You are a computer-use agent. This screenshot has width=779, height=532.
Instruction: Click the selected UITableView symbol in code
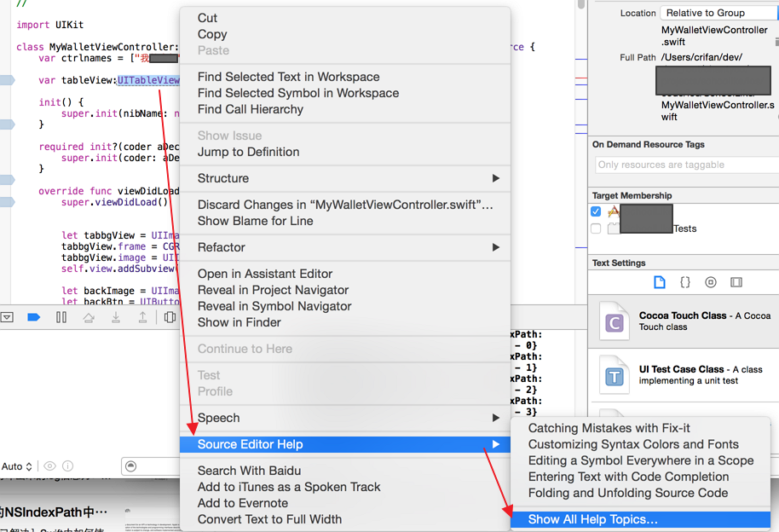(148, 80)
